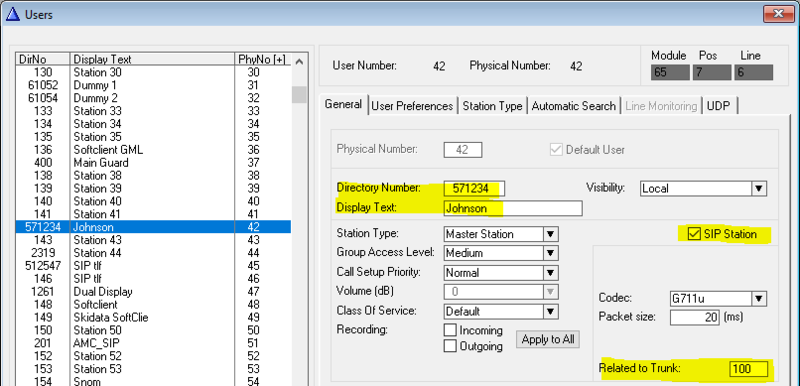Select Softclient row 148

click(153, 304)
